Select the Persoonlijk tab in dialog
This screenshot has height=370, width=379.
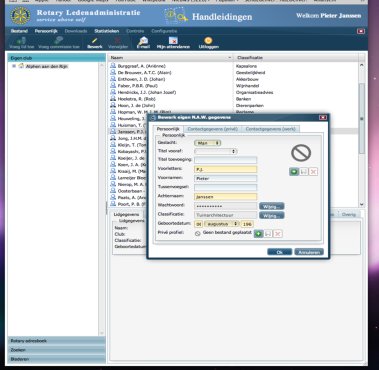pyautogui.click(x=168, y=129)
